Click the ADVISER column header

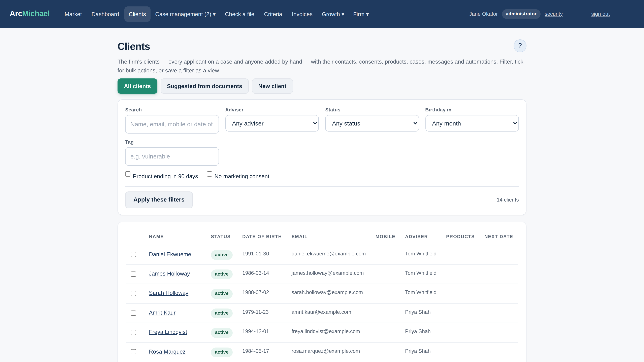coord(416,237)
